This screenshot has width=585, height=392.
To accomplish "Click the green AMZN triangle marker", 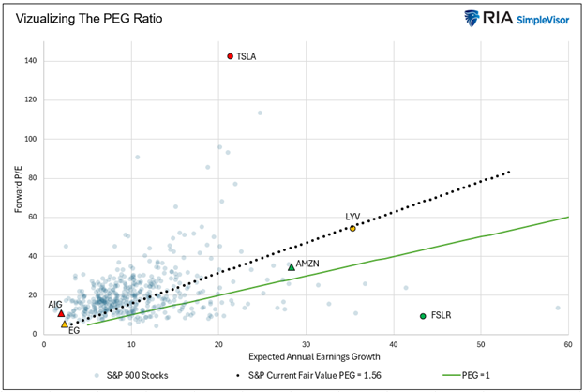I will pos(291,267).
